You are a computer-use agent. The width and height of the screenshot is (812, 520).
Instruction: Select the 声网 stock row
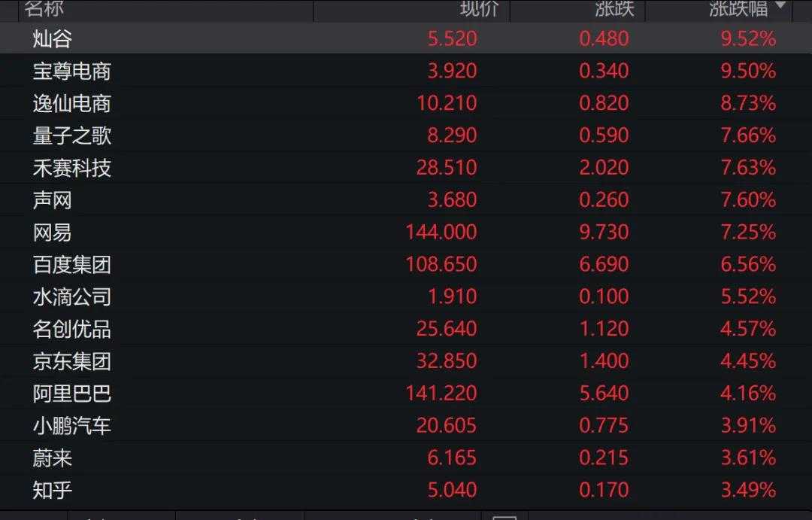tap(53, 200)
